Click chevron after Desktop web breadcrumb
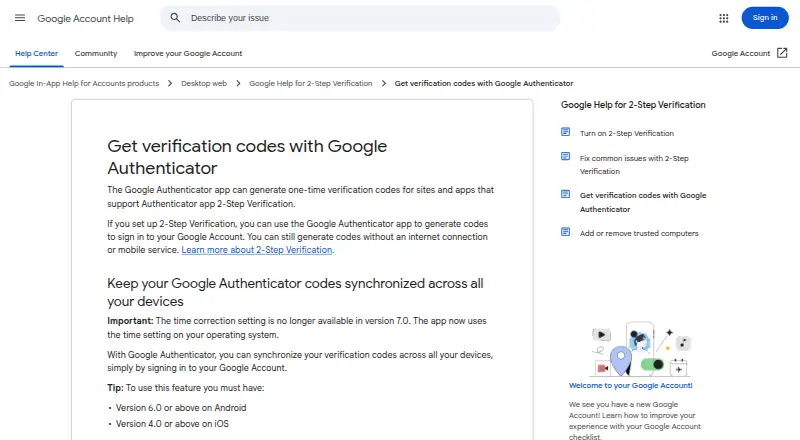 point(238,83)
